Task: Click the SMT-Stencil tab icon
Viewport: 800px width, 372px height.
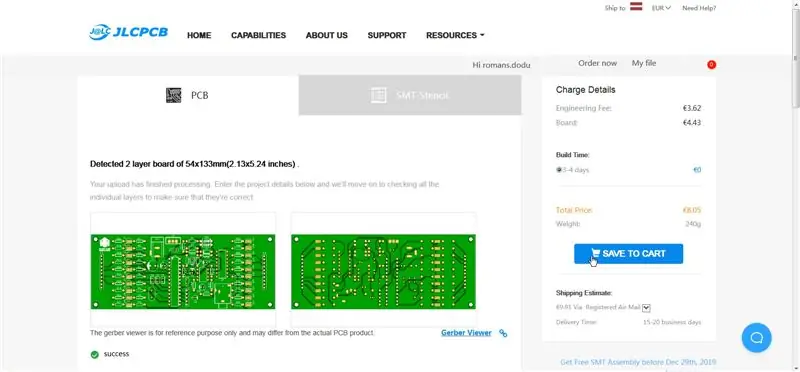Action: [x=379, y=95]
